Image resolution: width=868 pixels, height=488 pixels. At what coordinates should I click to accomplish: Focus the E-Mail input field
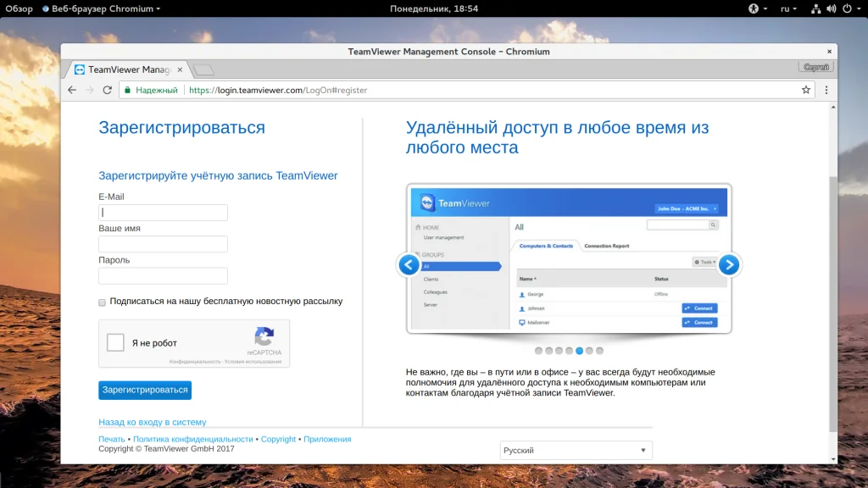pyautogui.click(x=163, y=213)
